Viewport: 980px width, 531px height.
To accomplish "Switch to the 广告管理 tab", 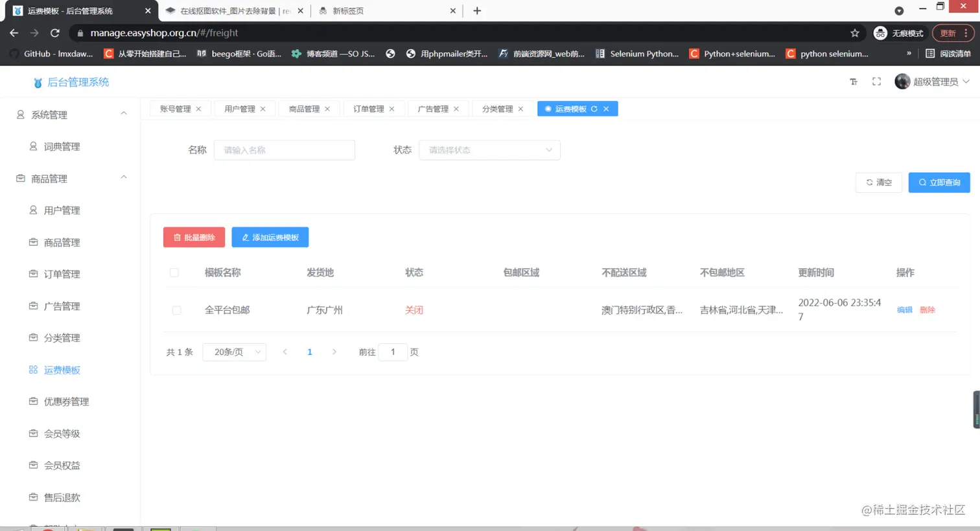I will click(433, 109).
